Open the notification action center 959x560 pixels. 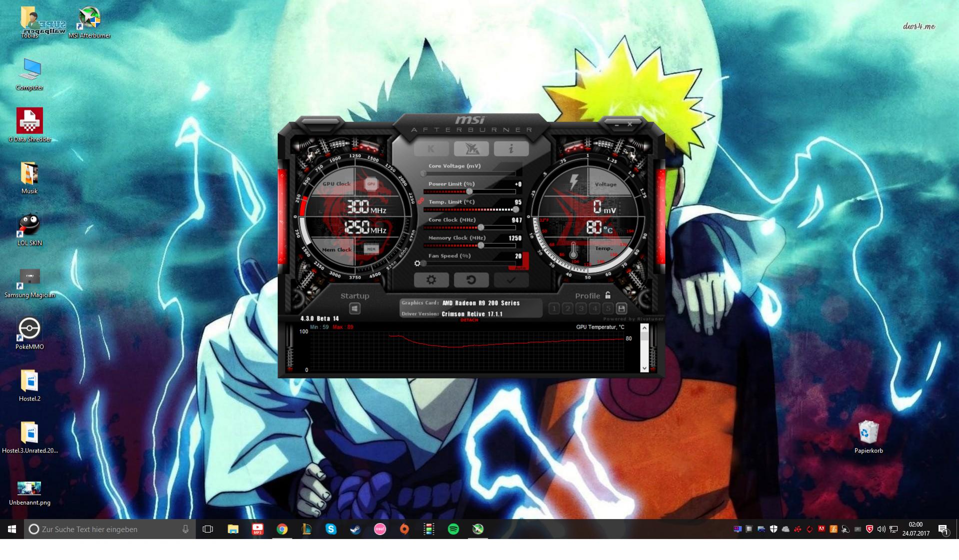click(x=943, y=529)
